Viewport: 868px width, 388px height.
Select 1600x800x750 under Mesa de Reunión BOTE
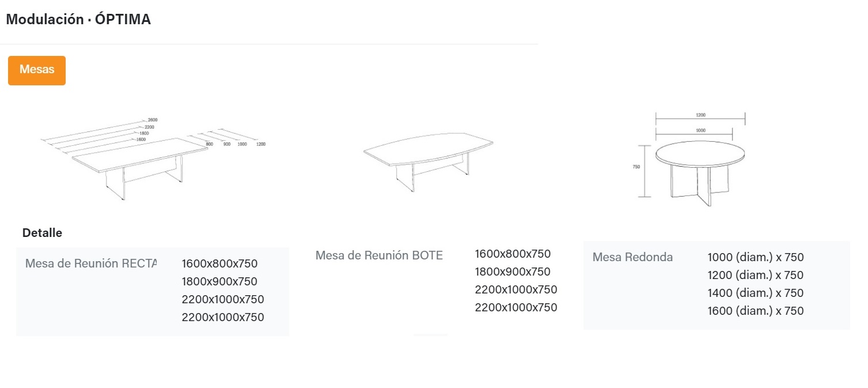513,254
